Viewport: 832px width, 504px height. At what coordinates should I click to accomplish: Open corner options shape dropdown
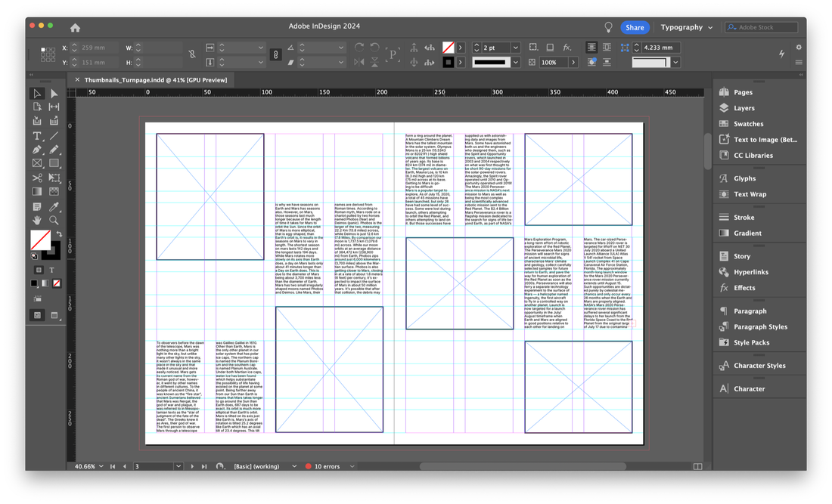point(675,62)
